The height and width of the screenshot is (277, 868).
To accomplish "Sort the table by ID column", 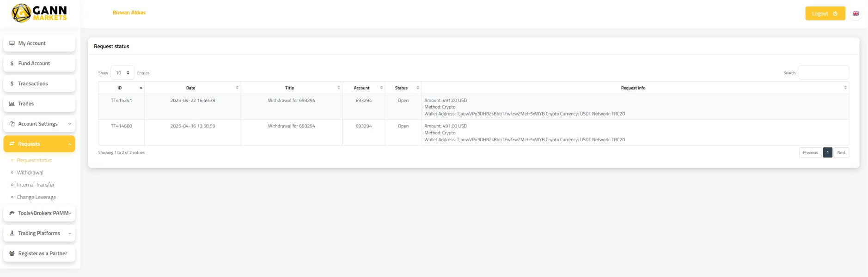I will [x=121, y=88].
